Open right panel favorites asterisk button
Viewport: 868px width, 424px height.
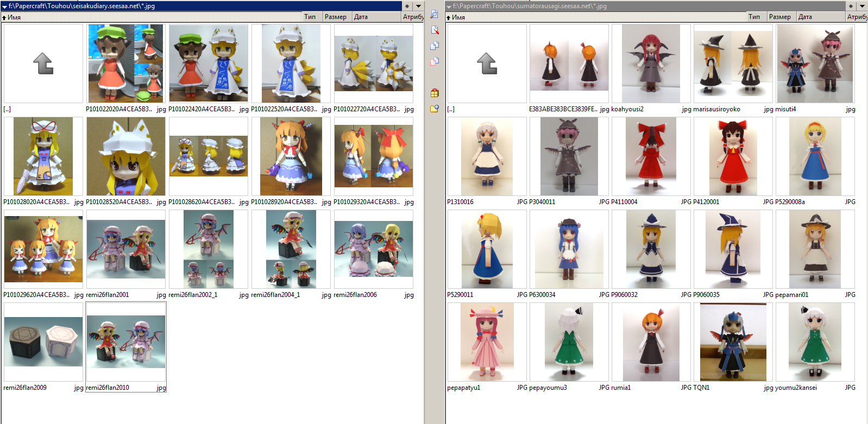coord(851,6)
